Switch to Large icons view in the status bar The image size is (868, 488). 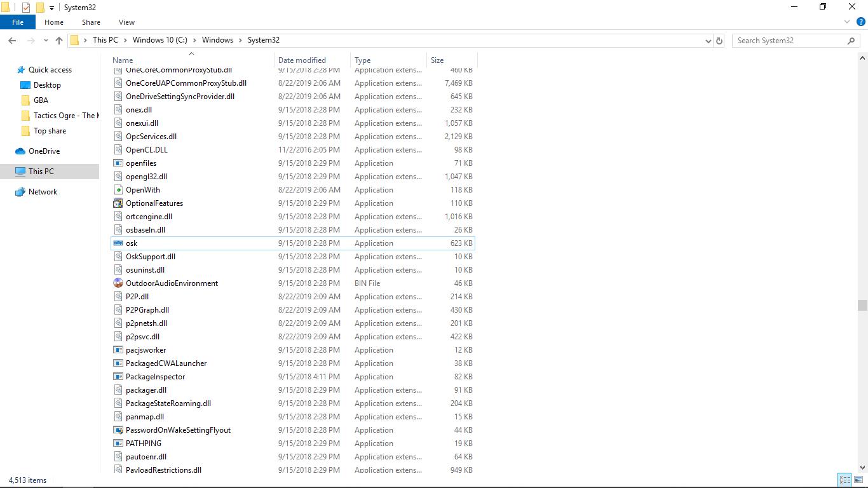pos(858,480)
